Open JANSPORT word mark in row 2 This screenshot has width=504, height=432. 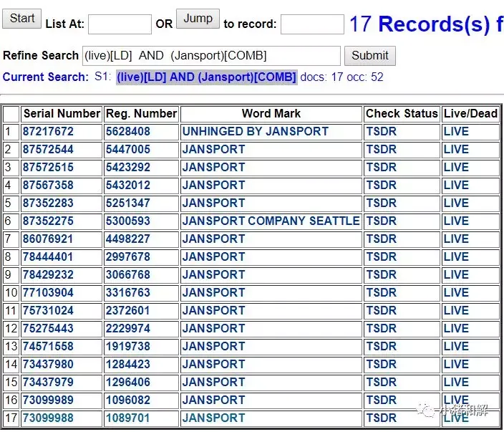[x=214, y=150]
